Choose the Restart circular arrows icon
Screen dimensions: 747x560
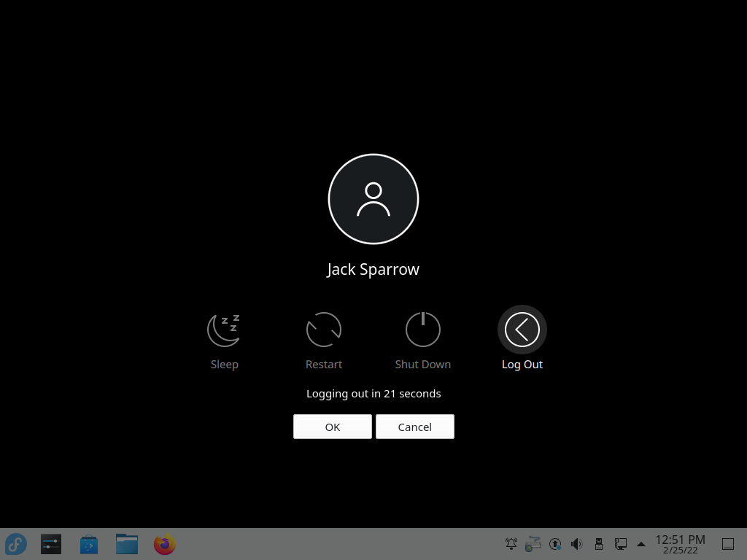pyautogui.click(x=324, y=330)
